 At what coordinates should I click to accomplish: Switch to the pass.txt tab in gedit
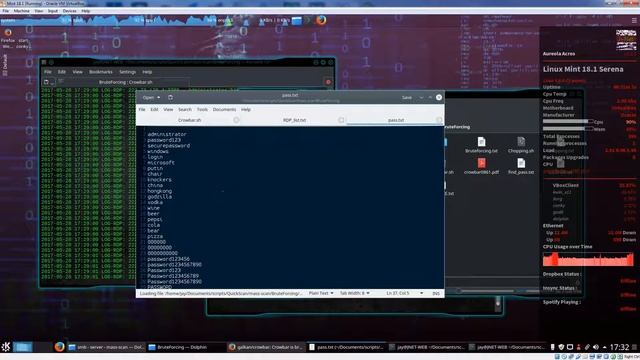(396, 120)
